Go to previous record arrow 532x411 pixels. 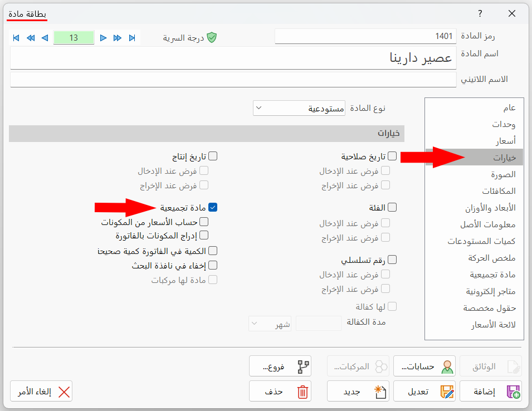45,38
